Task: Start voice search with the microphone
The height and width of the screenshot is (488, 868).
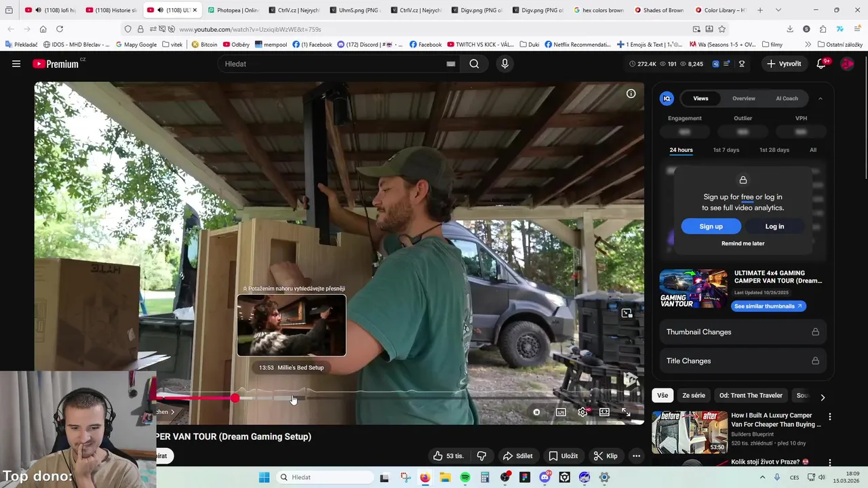Action: pyautogui.click(x=505, y=64)
